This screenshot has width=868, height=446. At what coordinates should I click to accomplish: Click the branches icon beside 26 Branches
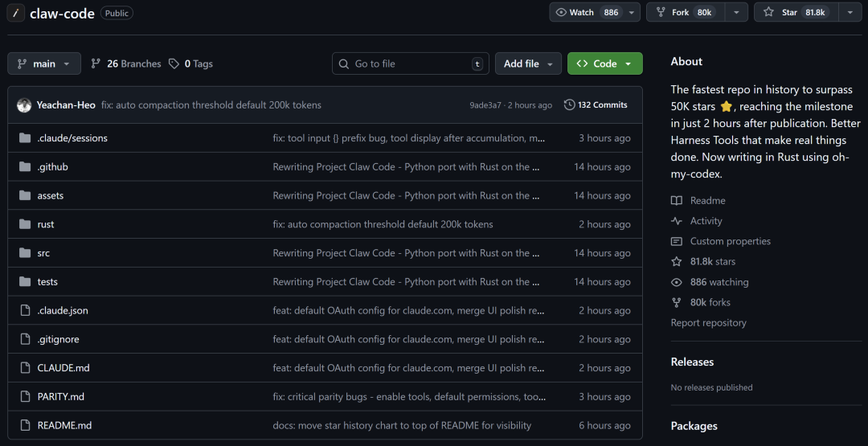tap(96, 63)
